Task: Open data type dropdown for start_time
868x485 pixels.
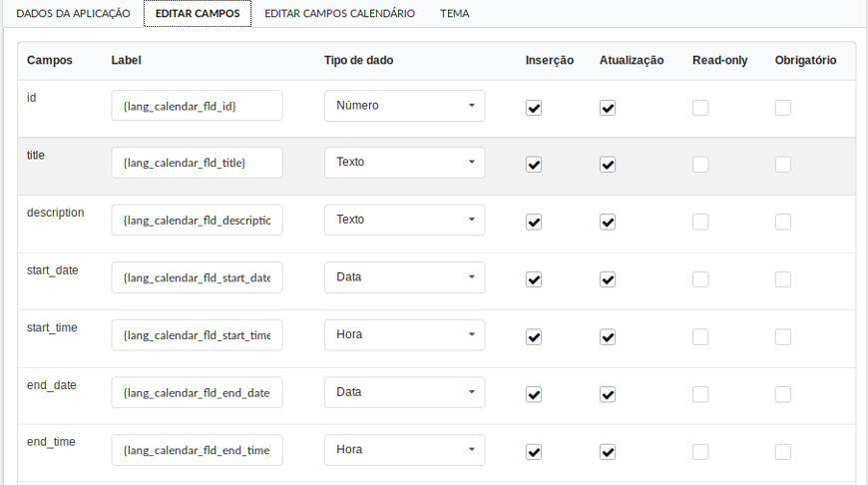Action: tap(405, 335)
